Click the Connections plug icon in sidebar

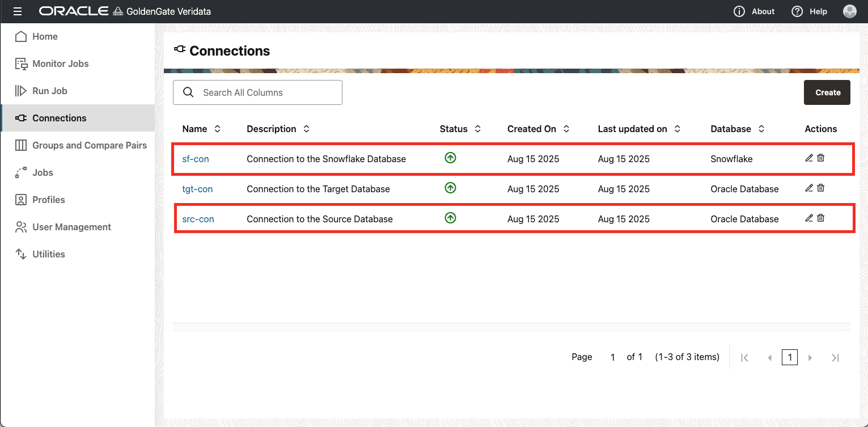(x=21, y=118)
